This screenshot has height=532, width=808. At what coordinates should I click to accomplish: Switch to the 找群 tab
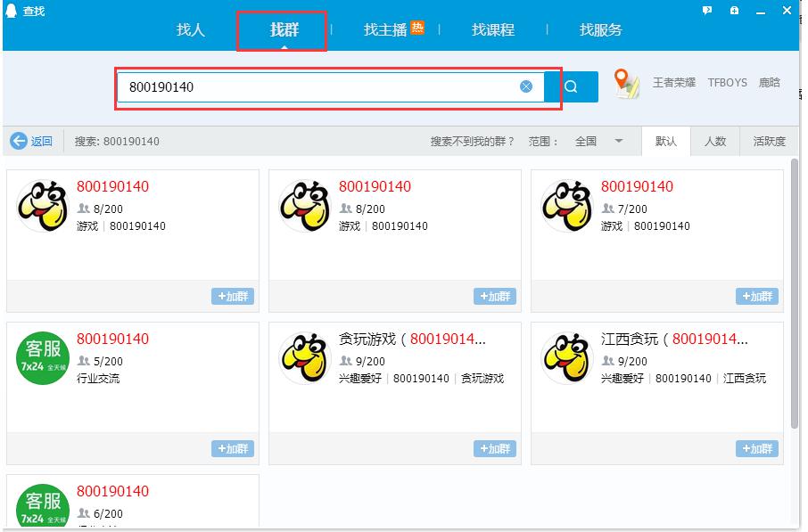coord(284,29)
